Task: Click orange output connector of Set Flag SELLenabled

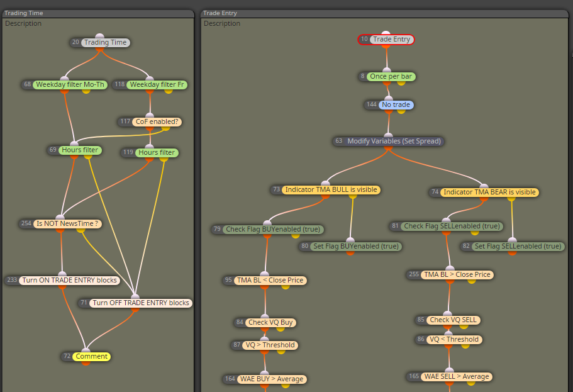Action: pos(512,253)
